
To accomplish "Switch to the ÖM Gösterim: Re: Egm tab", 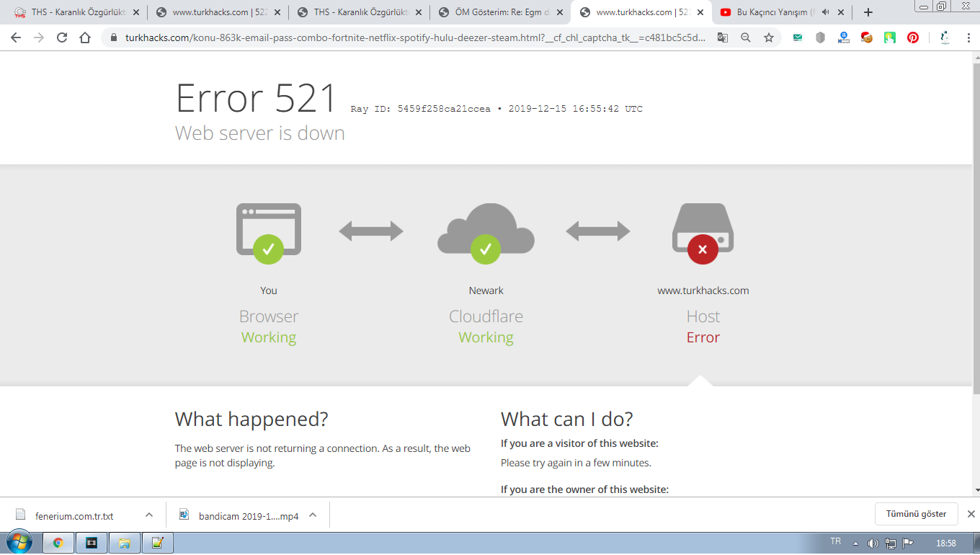I will [x=500, y=12].
